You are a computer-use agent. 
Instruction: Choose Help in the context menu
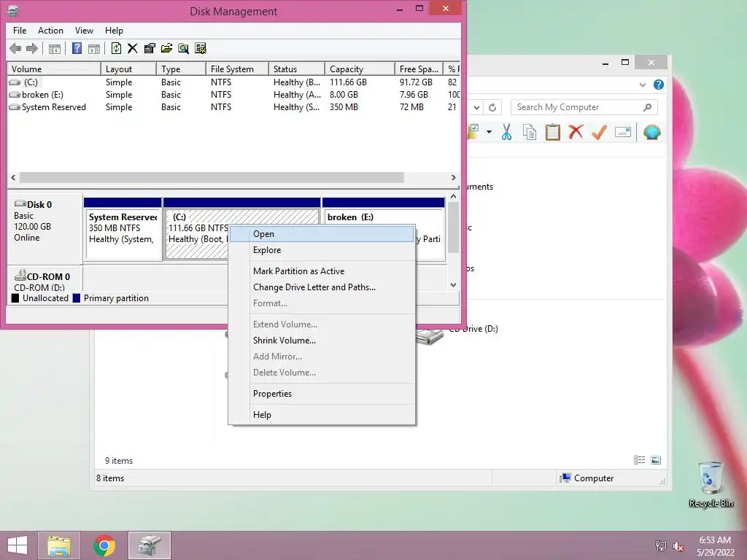tap(322, 415)
